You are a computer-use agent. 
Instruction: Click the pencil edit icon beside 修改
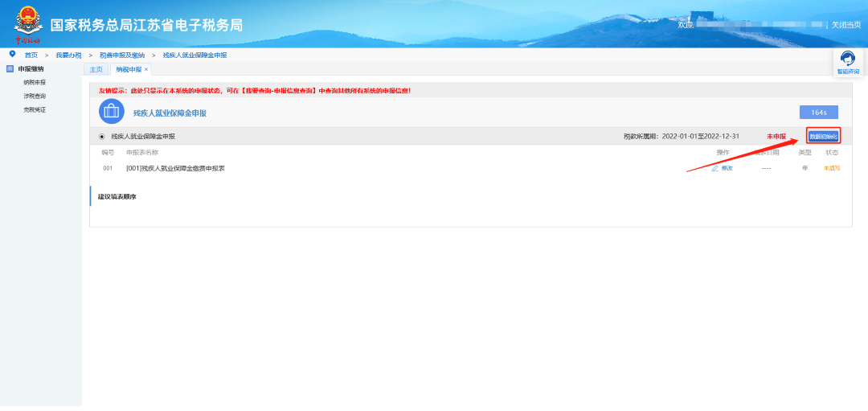714,168
